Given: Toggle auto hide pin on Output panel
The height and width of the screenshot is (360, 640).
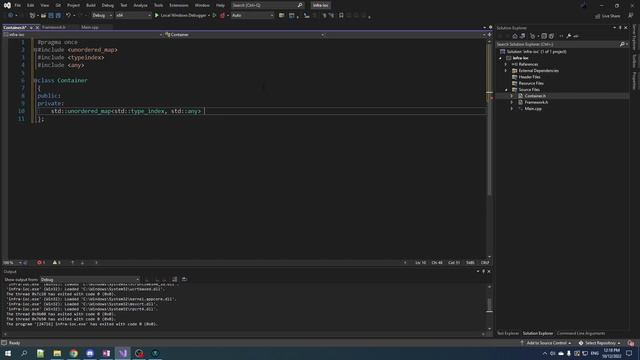Looking at the screenshot, I should [x=484, y=271].
